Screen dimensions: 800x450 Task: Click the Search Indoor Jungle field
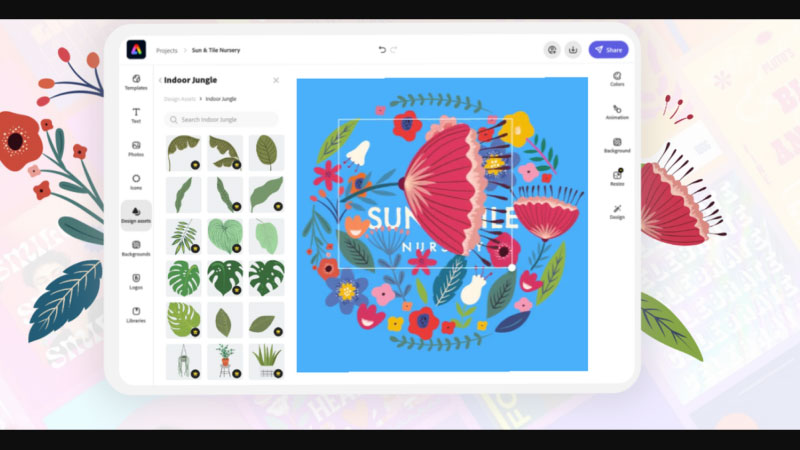[222, 119]
